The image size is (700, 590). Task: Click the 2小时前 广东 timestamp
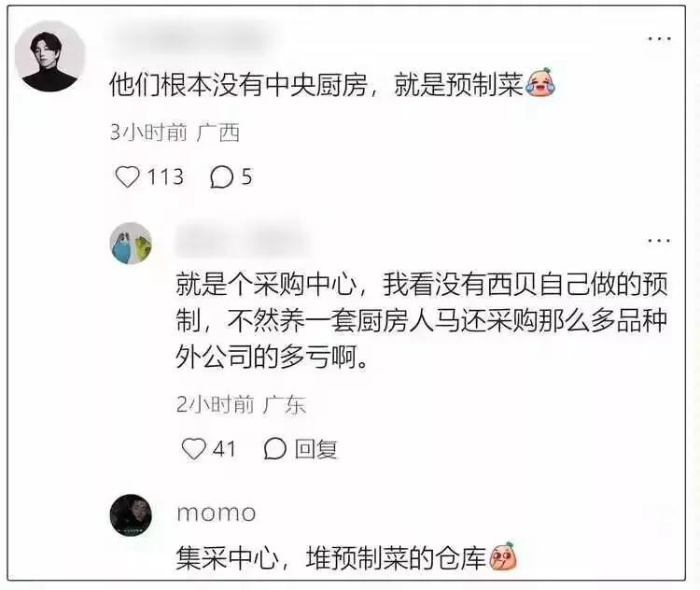(x=241, y=404)
